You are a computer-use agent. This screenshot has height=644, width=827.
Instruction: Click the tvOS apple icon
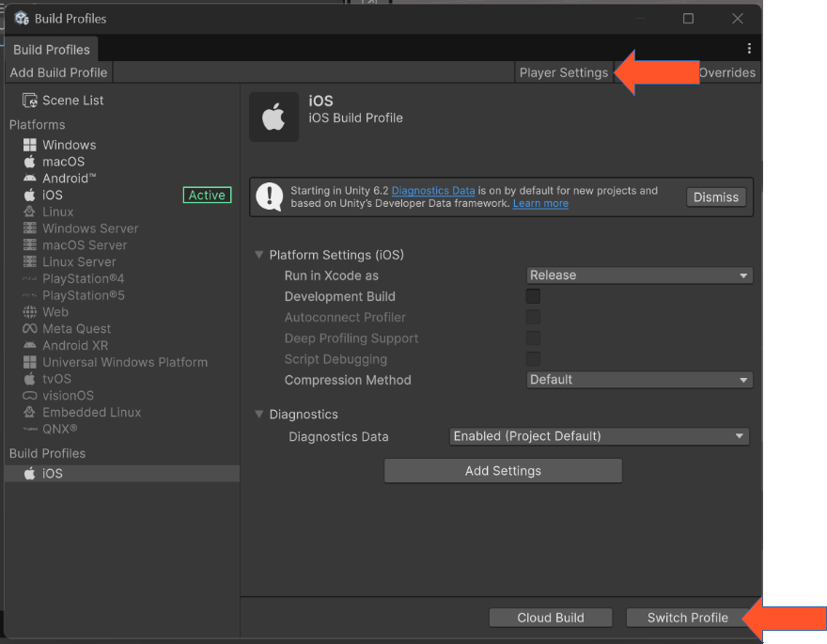point(29,379)
